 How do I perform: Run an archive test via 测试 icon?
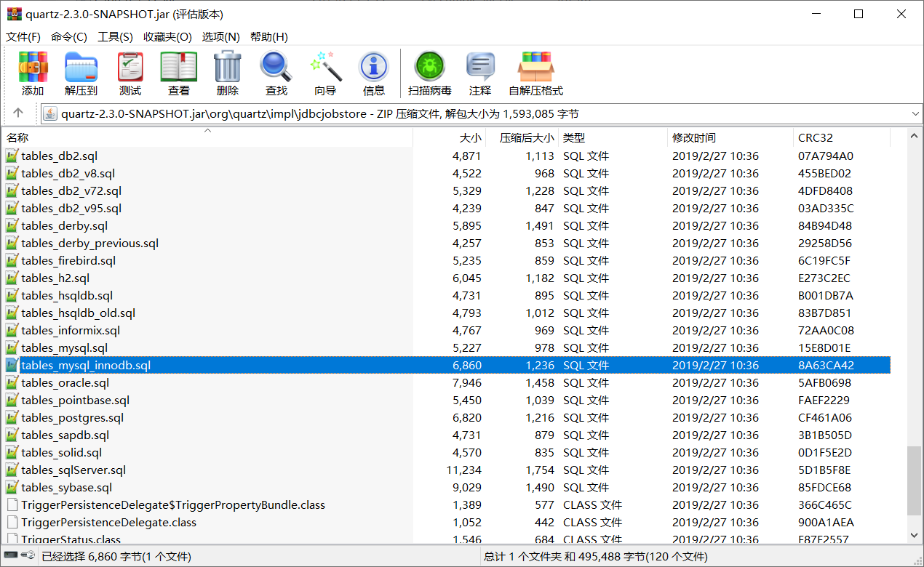click(x=130, y=73)
